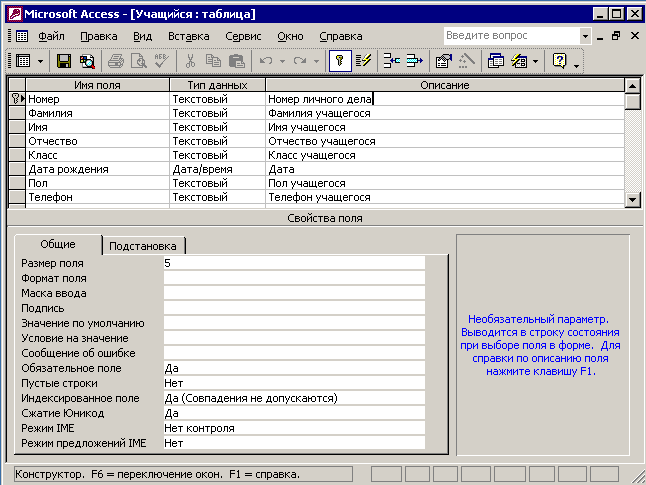Click the Режим IME value Нет контроля
This screenshot has height=485, width=646.
(x=294, y=428)
